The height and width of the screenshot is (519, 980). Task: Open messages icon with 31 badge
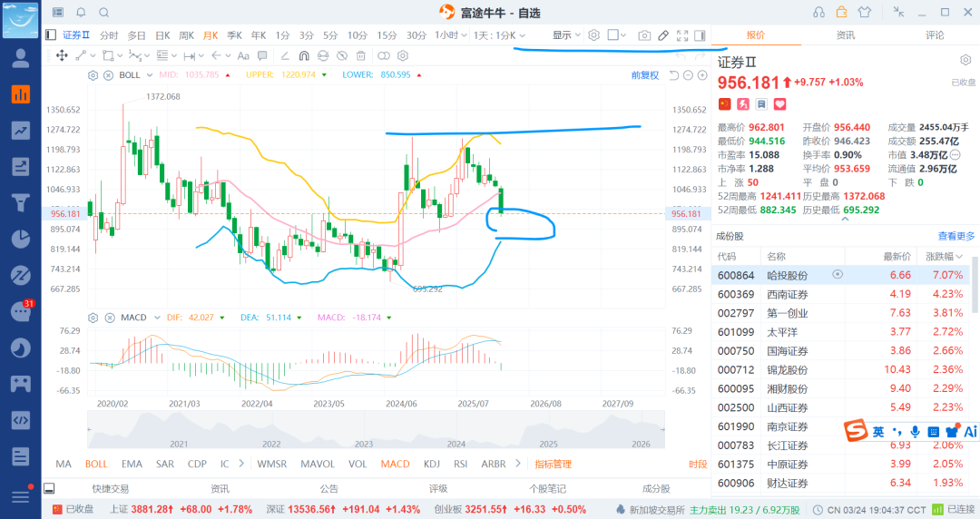pyautogui.click(x=21, y=311)
